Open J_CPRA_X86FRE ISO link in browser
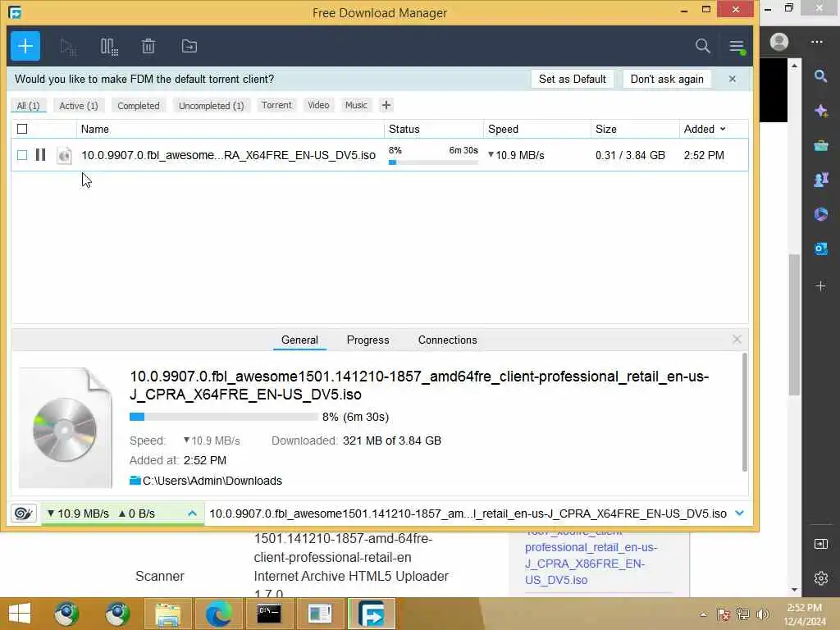Screen dimensions: 840x630 (x=591, y=564)
